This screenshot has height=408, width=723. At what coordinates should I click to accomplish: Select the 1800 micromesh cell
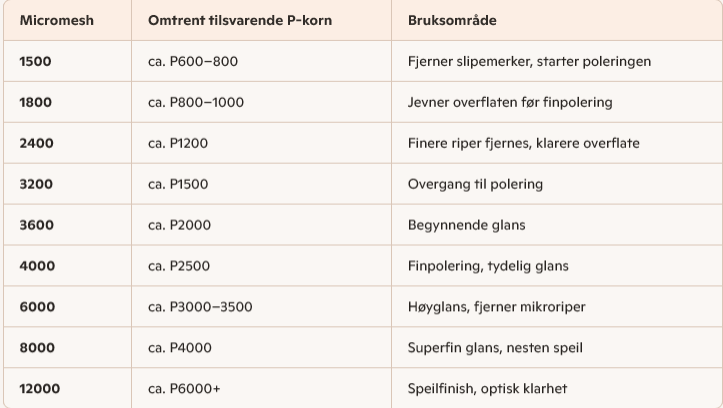(x=36, y=102)
